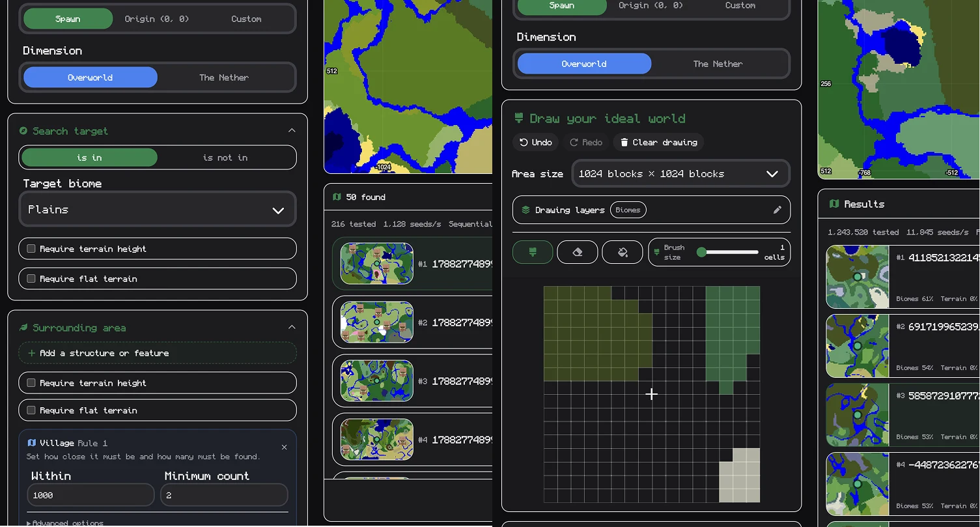Select The Nether above Draw your ideal world

point(718,64)
